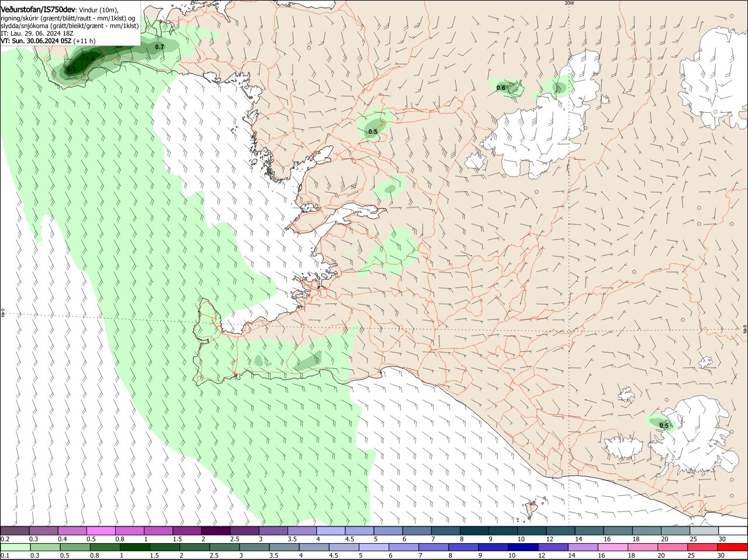748x560 pixels.
Task: Click the 1.3 value in the darkest green patch
Action: 71,69
